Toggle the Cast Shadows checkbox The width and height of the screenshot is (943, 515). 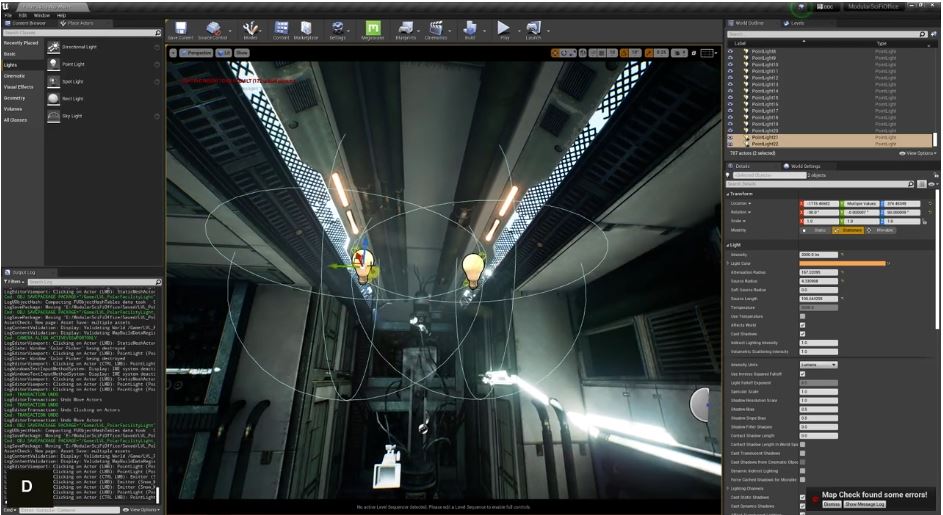803,334
